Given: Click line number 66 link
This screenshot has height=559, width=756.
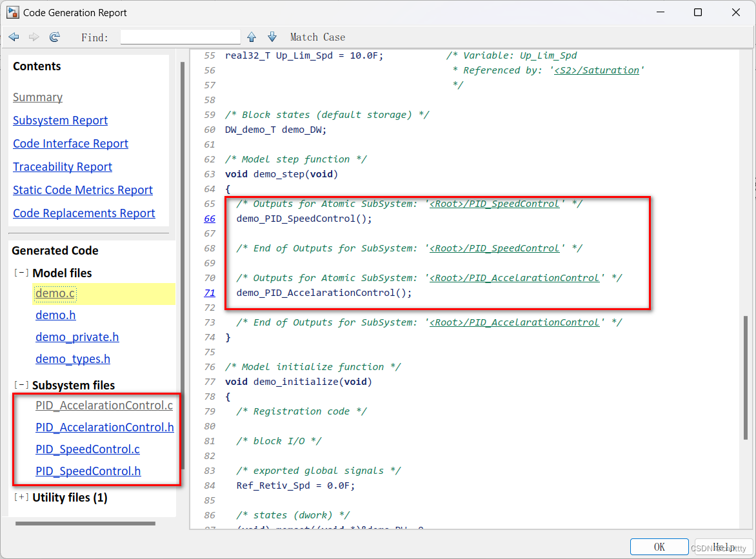Looking at the screenshot, I should point(210,219).
